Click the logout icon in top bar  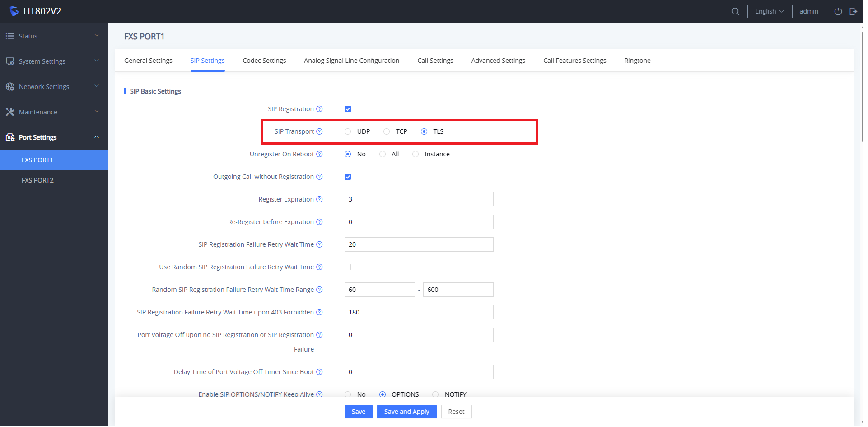point(853,11)
